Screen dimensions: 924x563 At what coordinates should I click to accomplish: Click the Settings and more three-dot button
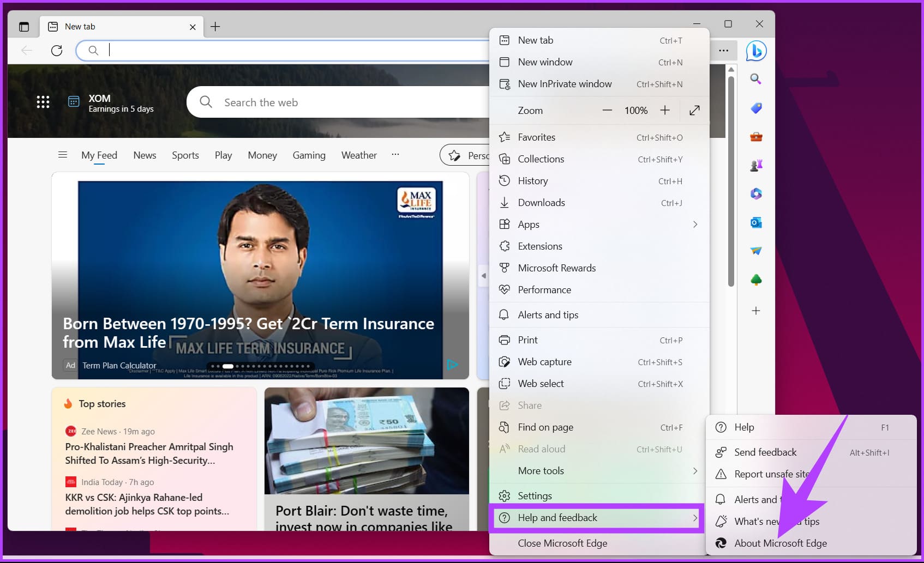click(x=724, y=51)
